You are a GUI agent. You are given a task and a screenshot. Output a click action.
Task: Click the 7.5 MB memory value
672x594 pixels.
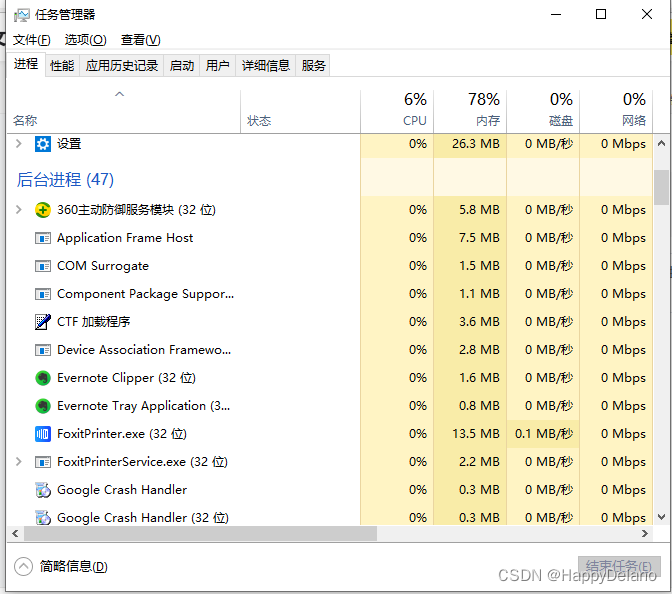click(x=479, y=238)
